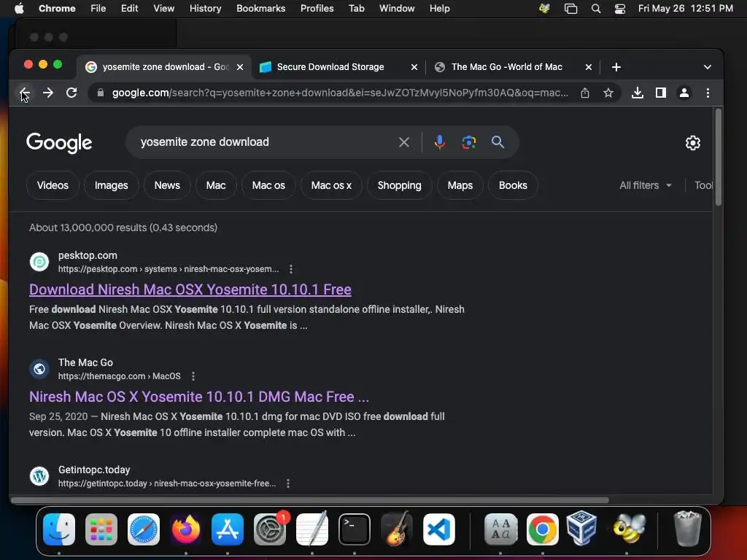Open GarageBand from the Dock

(x=397, y=528)
